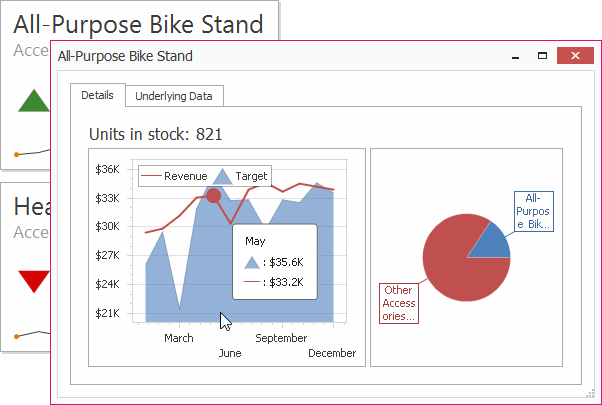Click the September label on the chart axis
602x405 pixels.
tap(280, 338)
